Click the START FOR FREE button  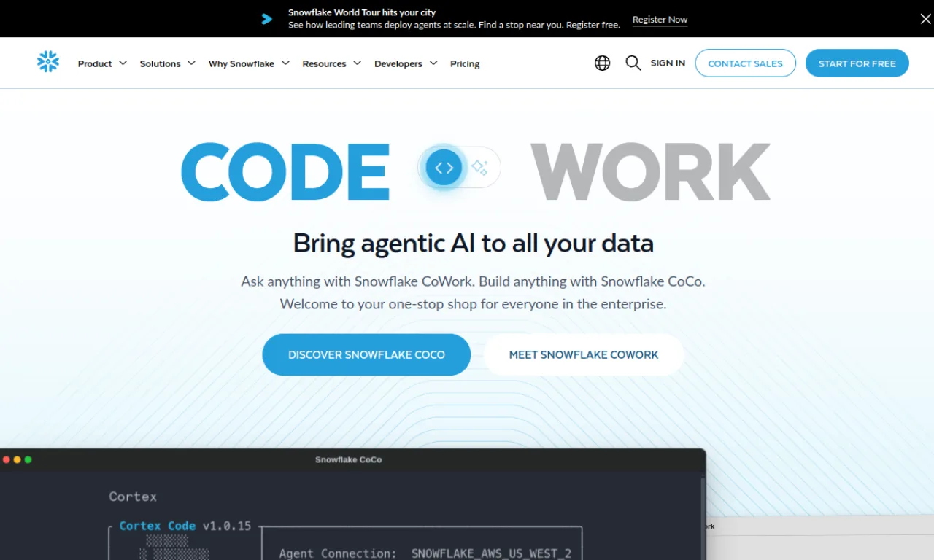coord(857,63)
